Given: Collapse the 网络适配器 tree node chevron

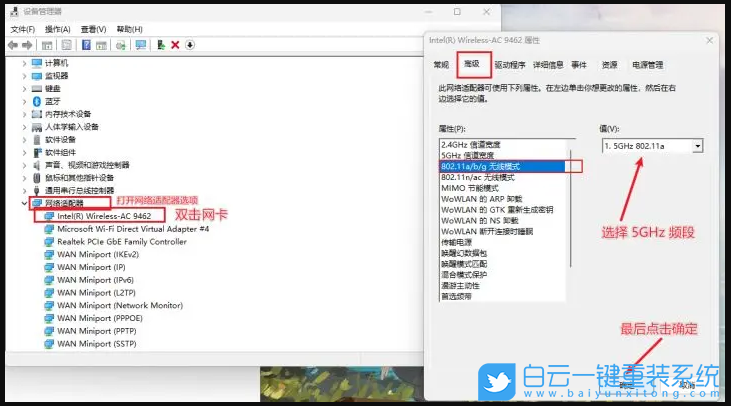Looking at the screenshot, I should (24, 203).
